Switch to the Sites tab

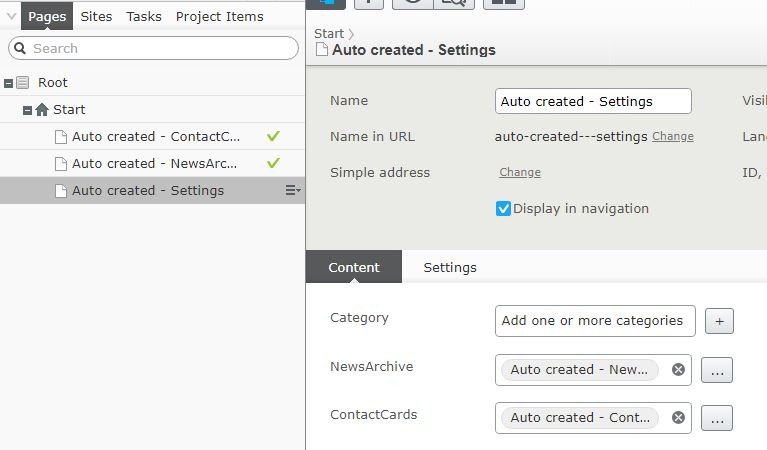pyautogui.click(x=96, y=16)
